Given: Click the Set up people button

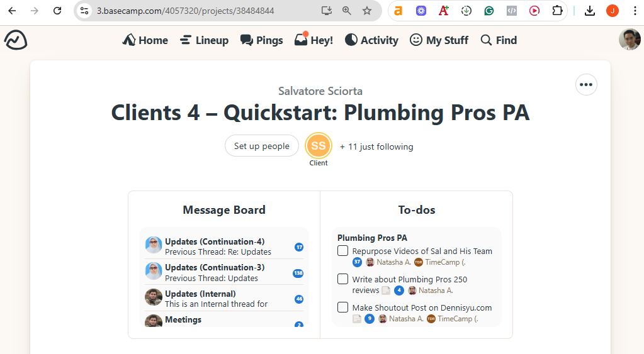Looking at the screenshot, I should click(262, 146).
